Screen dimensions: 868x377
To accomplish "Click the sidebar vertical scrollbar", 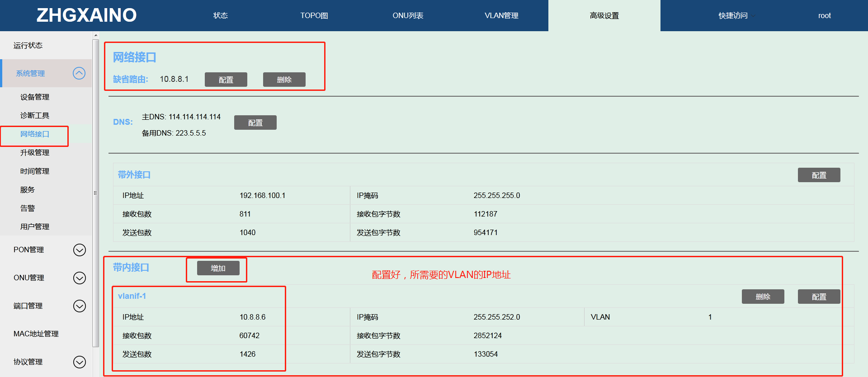I will point(95,193).
